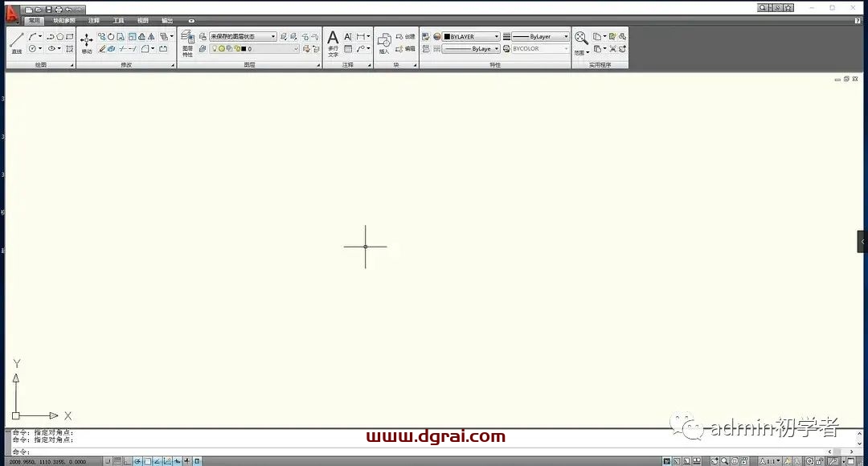
Task: Toggle Polar tracking in status bar
Action: (138, 461)
